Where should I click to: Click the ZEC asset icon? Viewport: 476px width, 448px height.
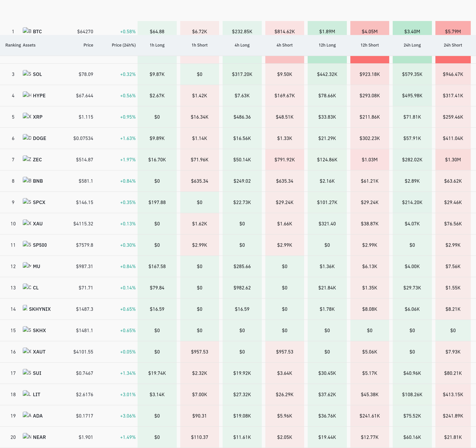(x=27, y=159)
